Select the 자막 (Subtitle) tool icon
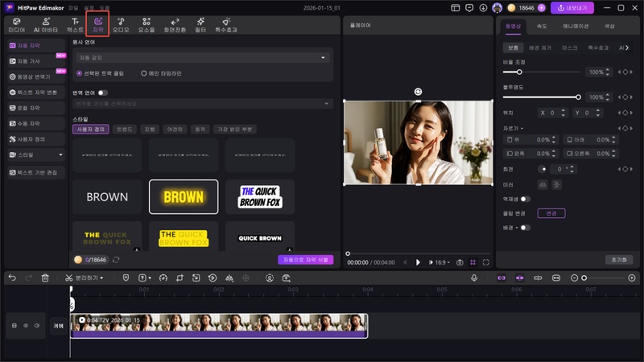The width and height of the screenshot is (644, 362). pos(97,25)
